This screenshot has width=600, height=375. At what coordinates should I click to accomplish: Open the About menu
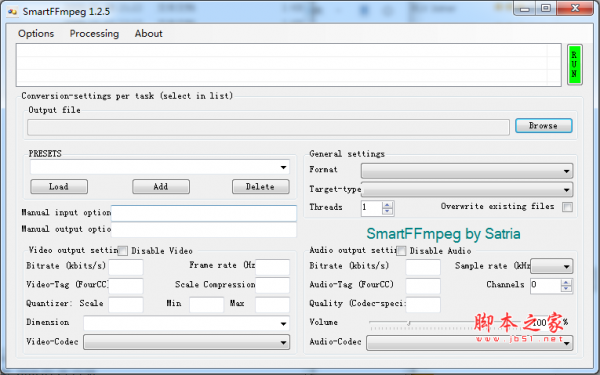148,34
